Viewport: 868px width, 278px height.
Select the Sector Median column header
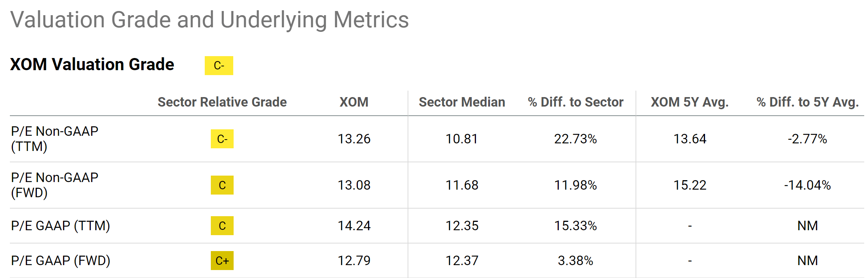[x=462, y=102]
